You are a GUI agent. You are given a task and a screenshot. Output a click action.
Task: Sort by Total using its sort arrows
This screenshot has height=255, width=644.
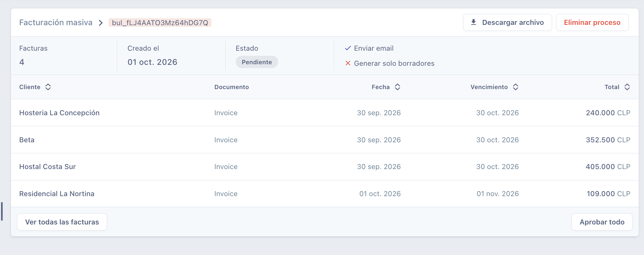627,87
